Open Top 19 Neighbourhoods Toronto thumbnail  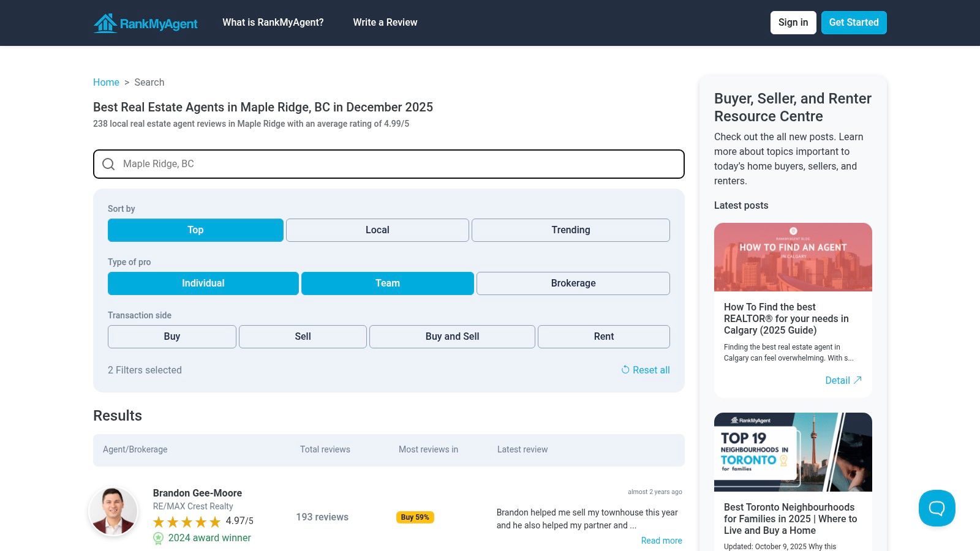coord(793,452)
